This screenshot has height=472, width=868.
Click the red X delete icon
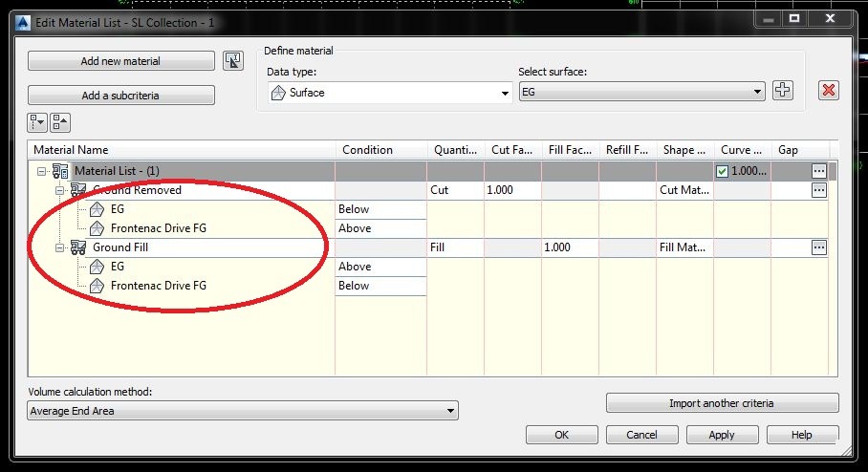click(828, 90)
